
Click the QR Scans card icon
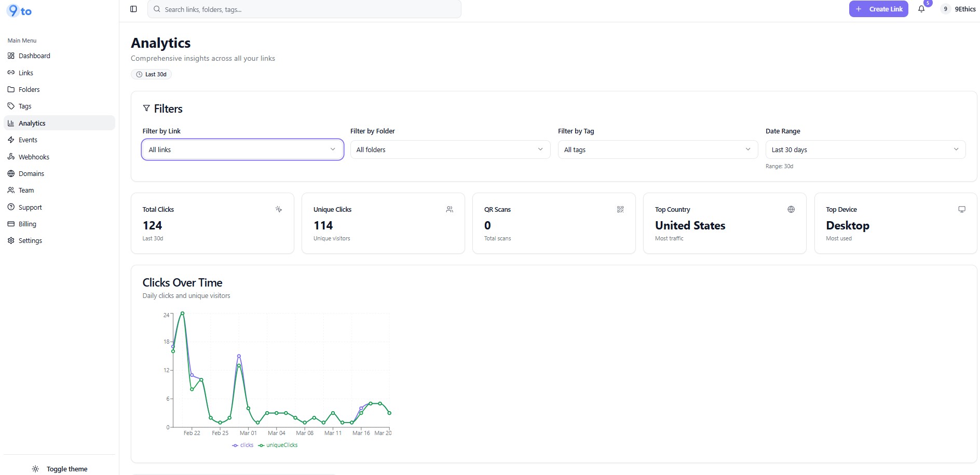tap(620, 209)
